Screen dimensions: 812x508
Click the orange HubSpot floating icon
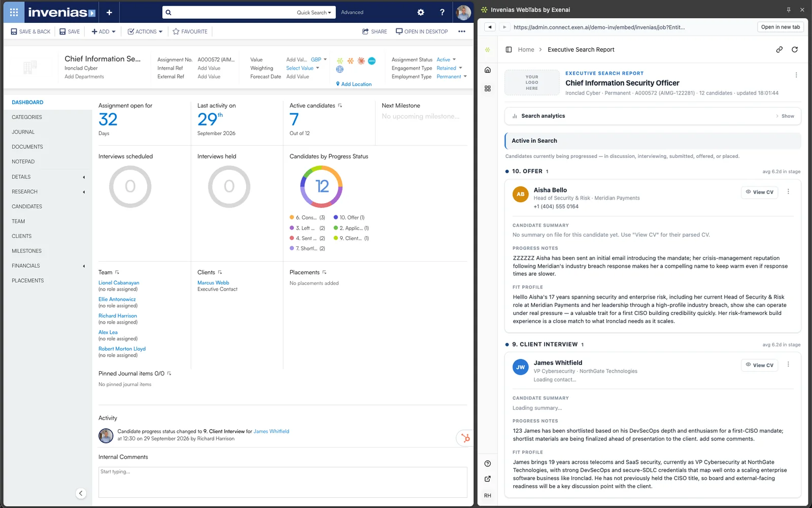click(465, 438)
